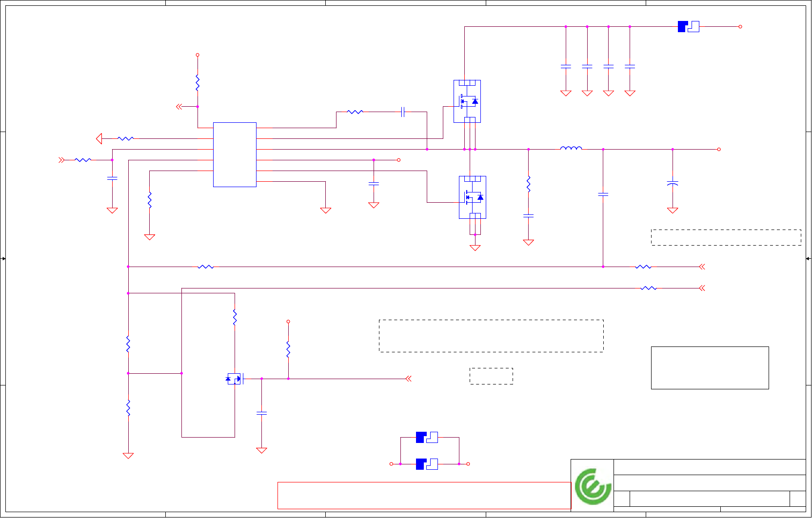Select the capacitor below the transistor output node
The width and height of the screenshot is (812, 518).
coord(261,413)
